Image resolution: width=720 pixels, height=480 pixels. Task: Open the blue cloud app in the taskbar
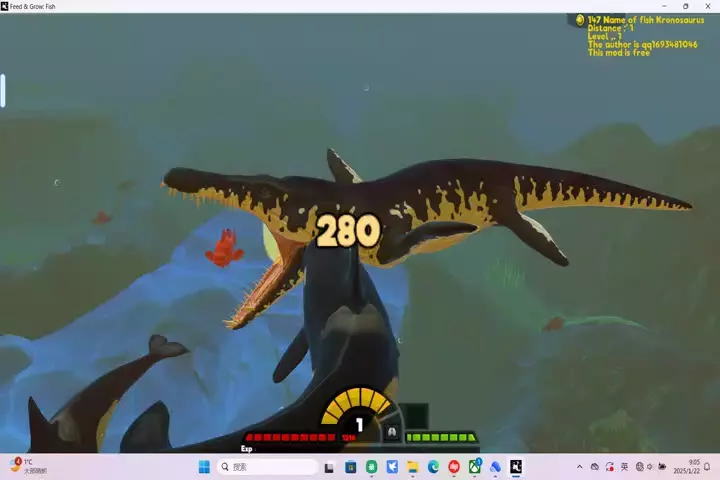[495, 467]
